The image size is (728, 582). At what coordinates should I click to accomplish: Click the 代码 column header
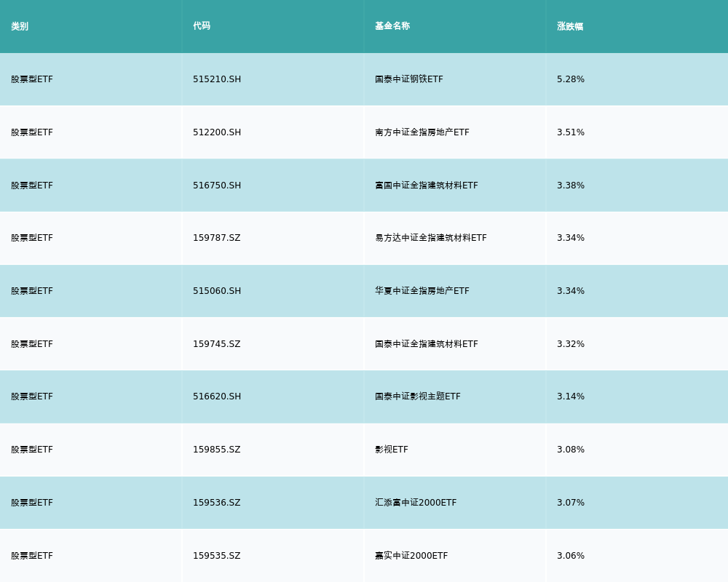[x=202, y=26]
